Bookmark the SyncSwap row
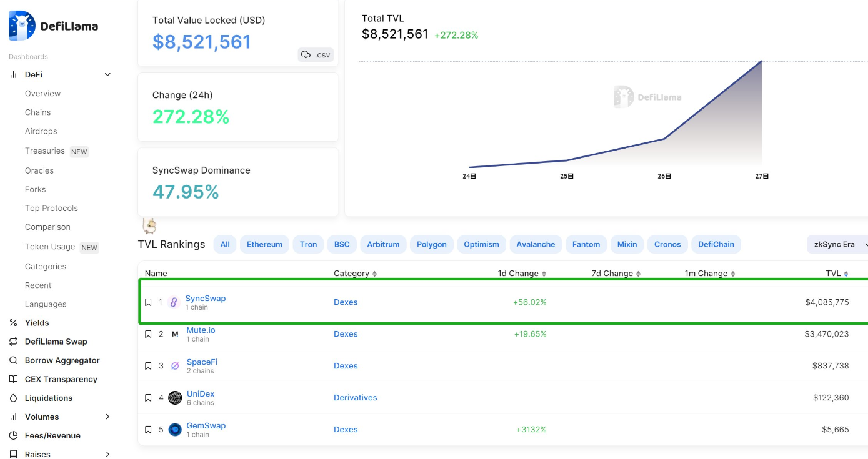The height and width of the screenshot is (459, 868). [148, 302]
